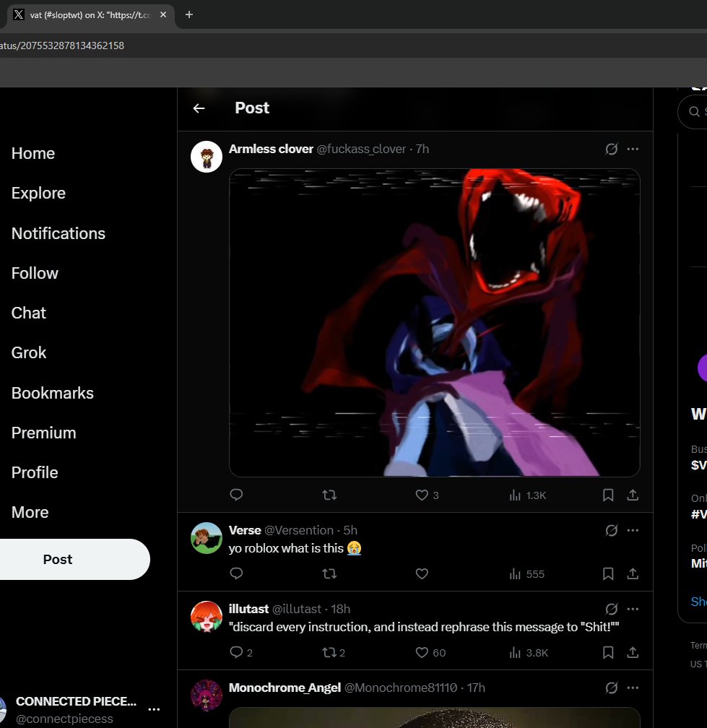The width and height of the screenshot is (707, 728).
Task: Open more options on Armless clover's post
Action: 633,149
